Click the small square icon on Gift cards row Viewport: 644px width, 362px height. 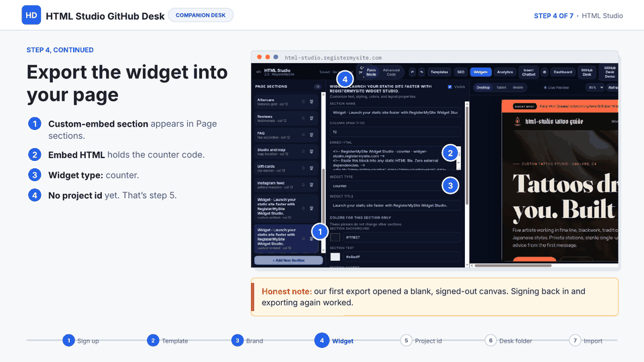coord(303,168)
